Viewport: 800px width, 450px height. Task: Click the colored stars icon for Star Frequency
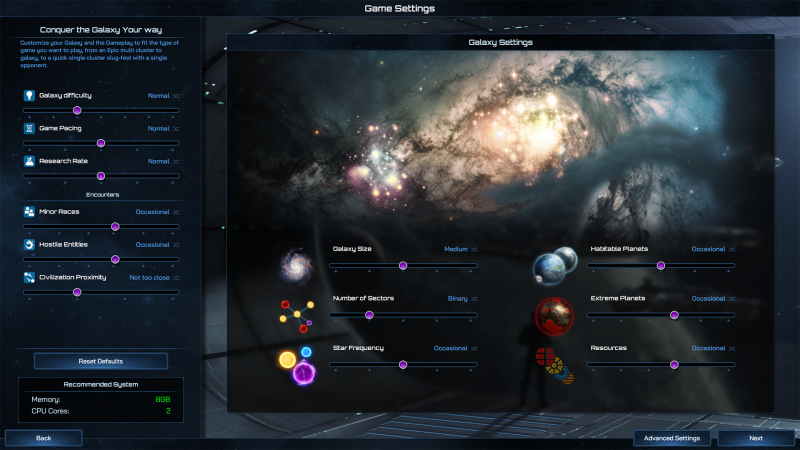[297, 366]
